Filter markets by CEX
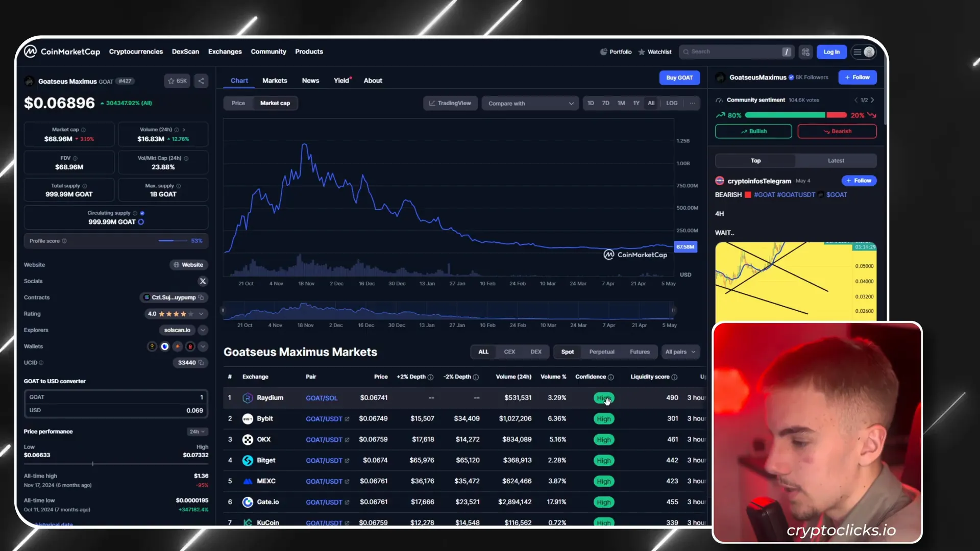The image size is (980, 551). 509,352
